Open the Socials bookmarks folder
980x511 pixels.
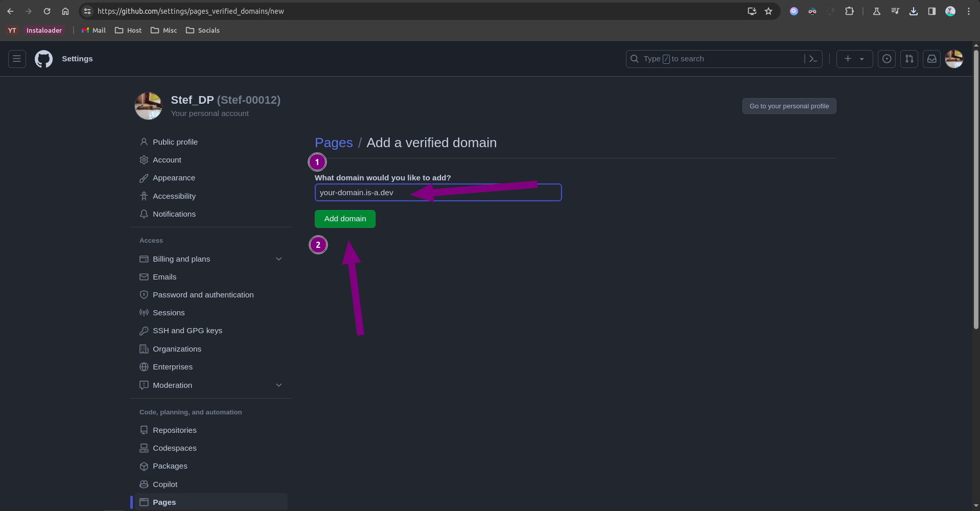[x=203, y=31]
